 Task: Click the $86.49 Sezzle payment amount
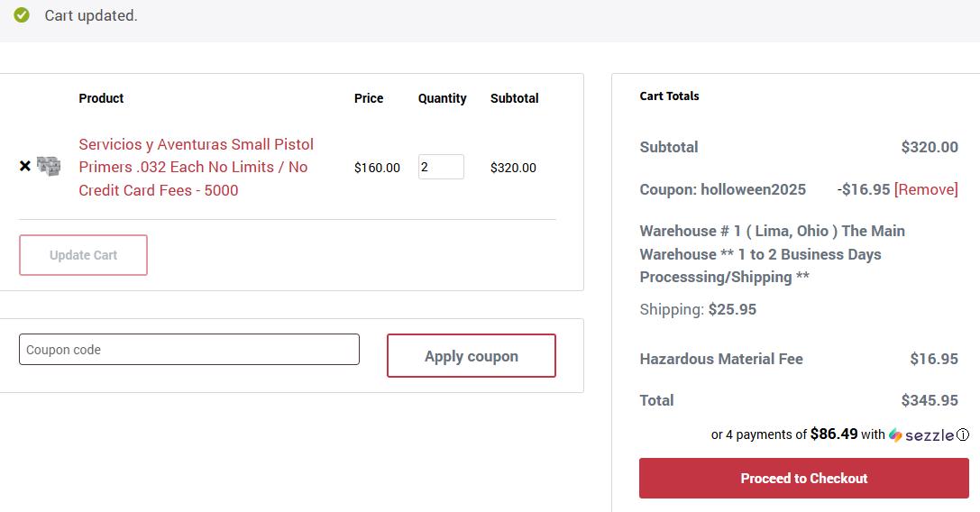(834, 434)
